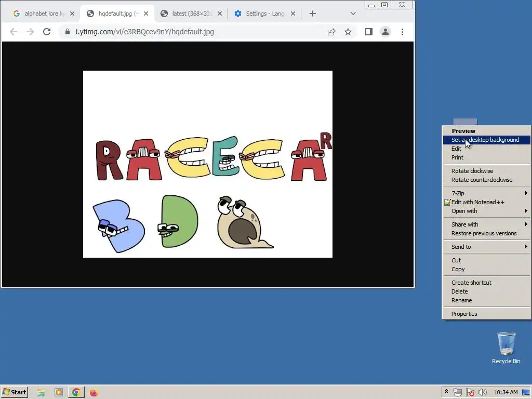Image resolution: width=532 pixels, height=399 pixels.
Task: Close the latest (368×33 tab
Action: pyautogui.click(x=220, y=14)
